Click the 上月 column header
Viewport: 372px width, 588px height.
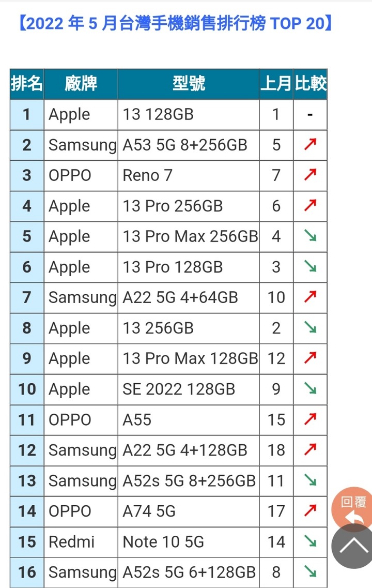pos(276,84)
